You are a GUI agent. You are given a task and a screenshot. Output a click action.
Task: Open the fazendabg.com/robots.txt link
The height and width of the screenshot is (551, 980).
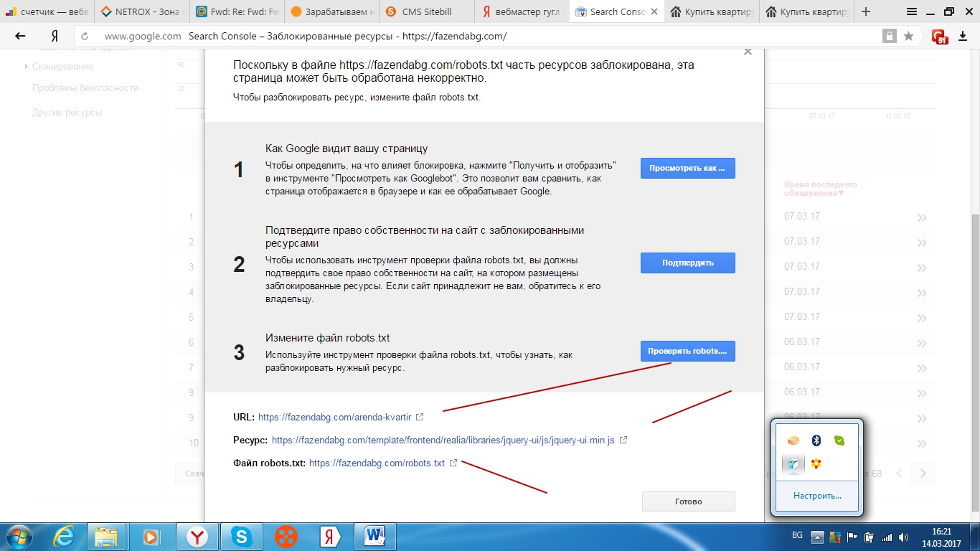(x=377, y=463)
